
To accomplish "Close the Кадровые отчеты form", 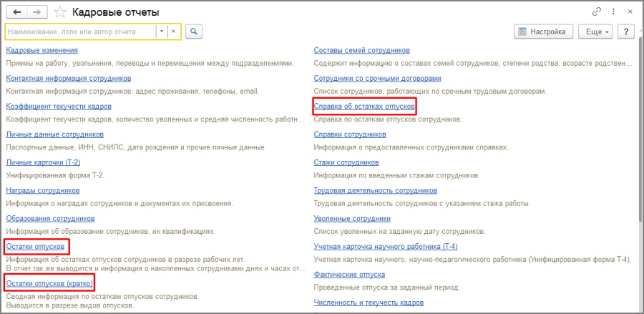I will [x=630, y=12].
